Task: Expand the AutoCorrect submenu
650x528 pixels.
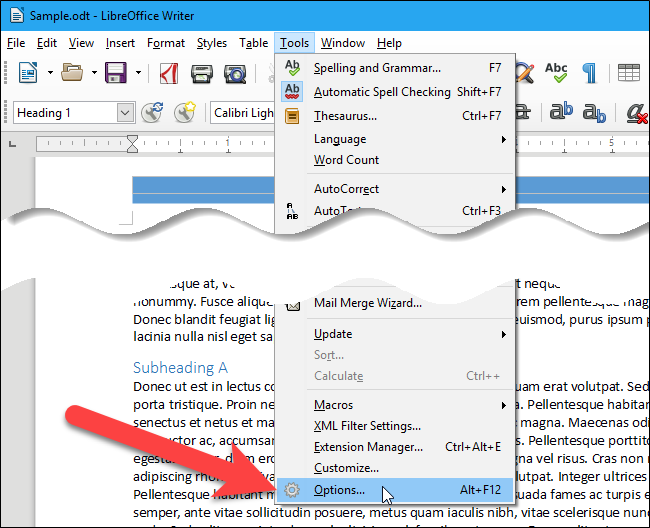Action: pyautogui.click(x=395, y=189)
